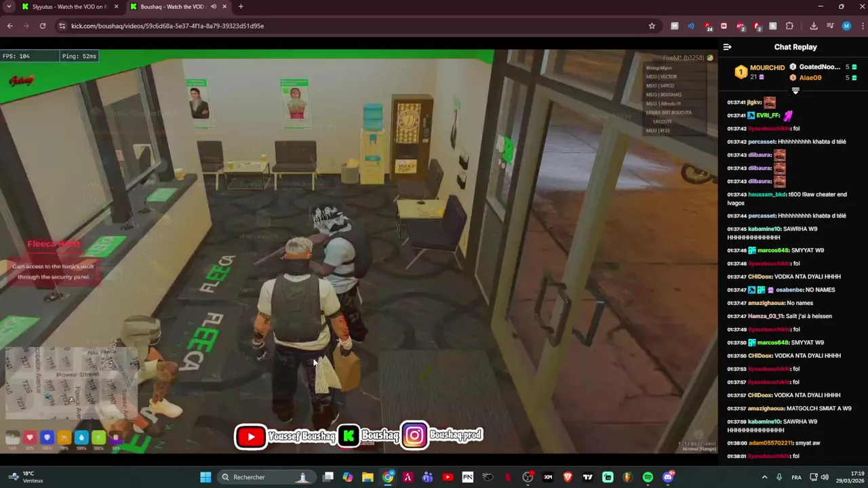This screenshot has height=488, width=868.
Task: Reload the current page
Action: 43,26
